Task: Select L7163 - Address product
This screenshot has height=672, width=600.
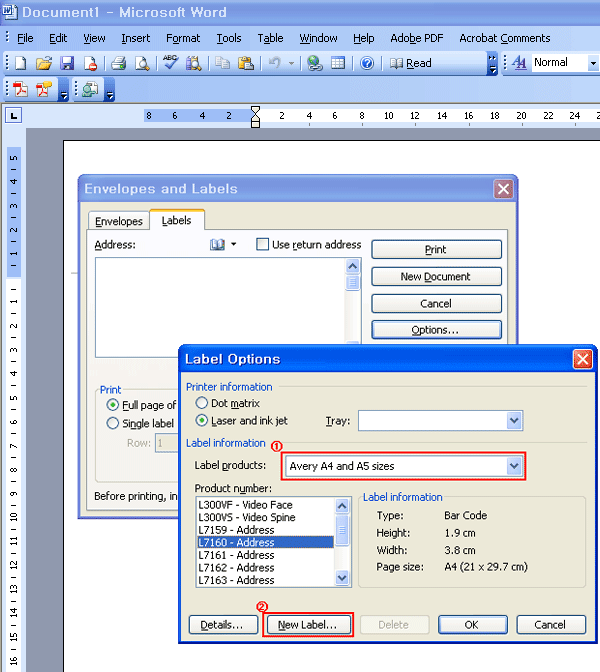Action: (x=265, y=580)
